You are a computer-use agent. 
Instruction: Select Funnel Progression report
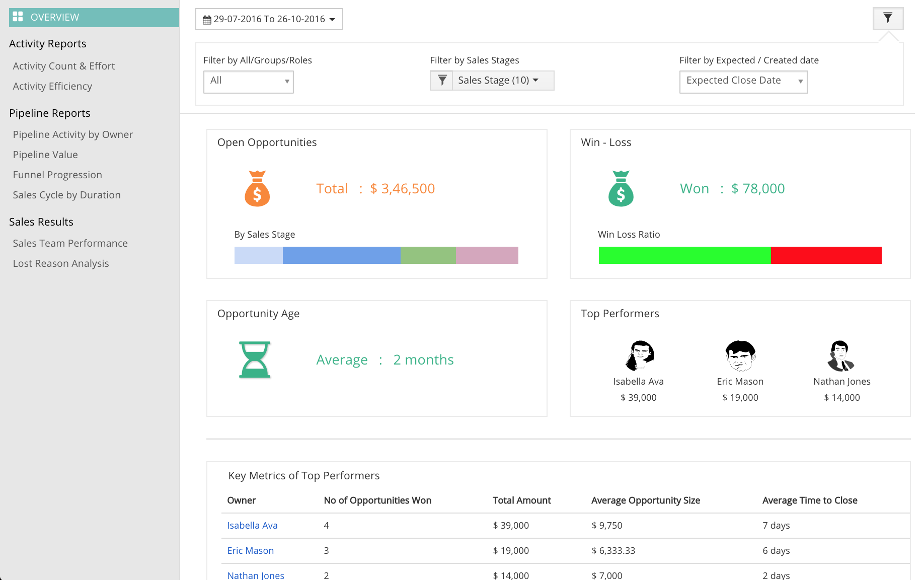click(57, 175)
